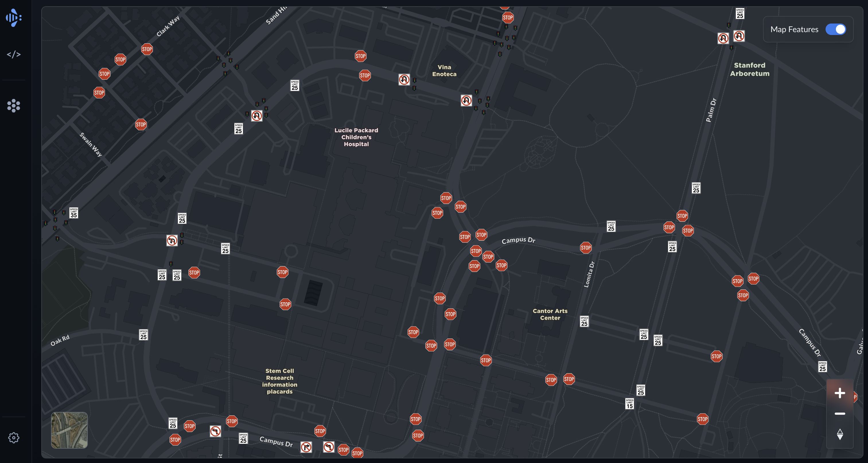Click stop sign on Lomita Dr intersection
Screen dimensions: 868x463
[x=586, y=248]
